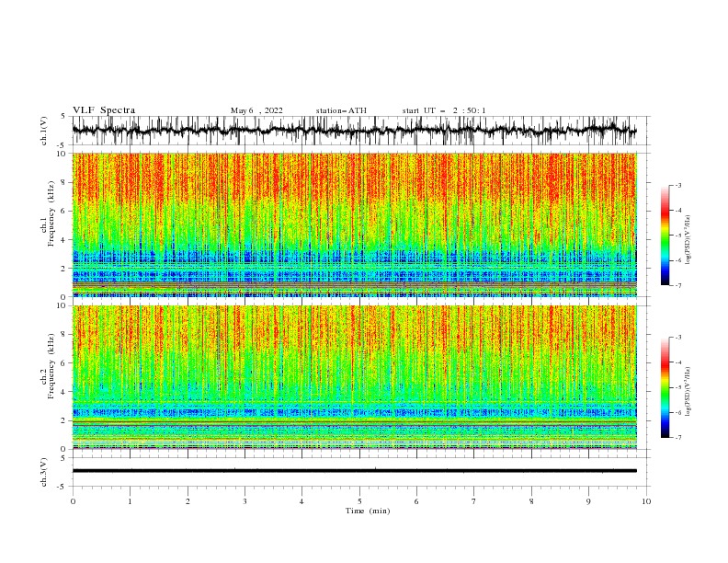The height and width of the screenshot is (563, 728).
Task: Click the "-3" tick on ch.1 color bar
Action: click(x=677, y=185)
